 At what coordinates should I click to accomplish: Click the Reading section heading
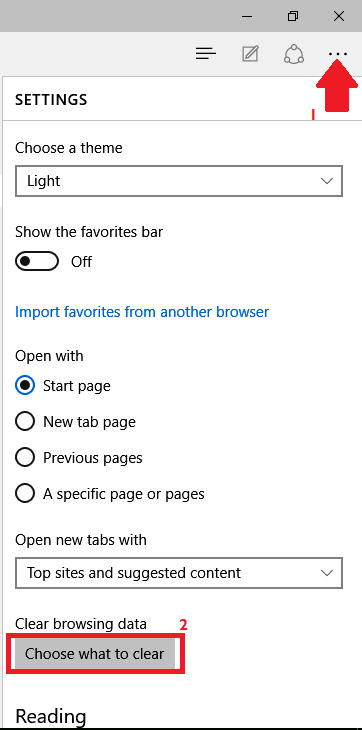pyautogui.click(x=51, y=716)
